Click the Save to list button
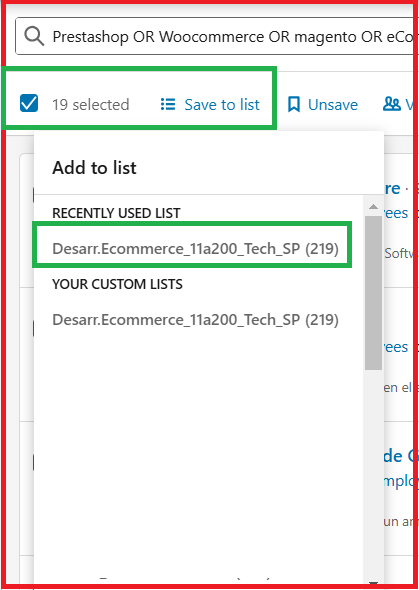Screen dimensions: 419x590 210,104
